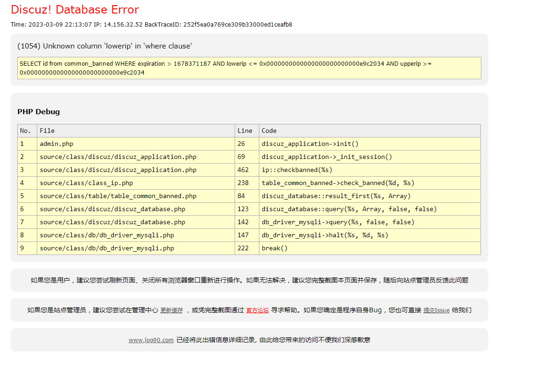Click the Time and BackTraceID info line

coord(152,25)
